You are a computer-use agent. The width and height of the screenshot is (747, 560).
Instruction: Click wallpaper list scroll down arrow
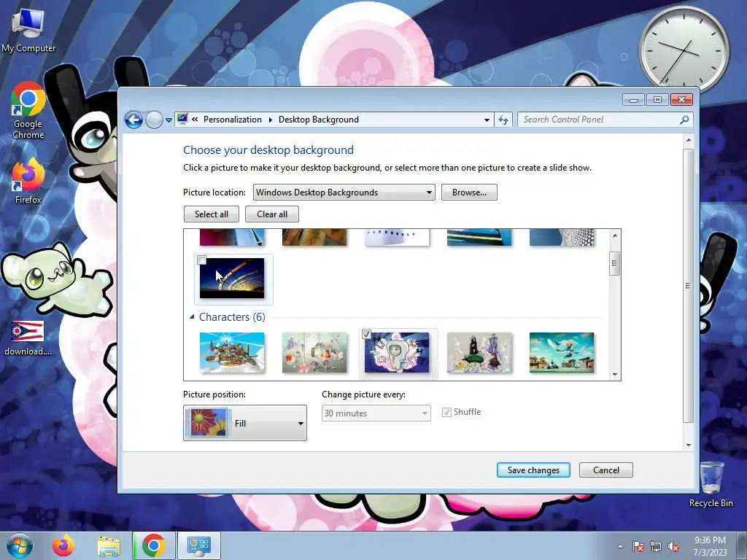pyautogui.click(x=615, y=374)
